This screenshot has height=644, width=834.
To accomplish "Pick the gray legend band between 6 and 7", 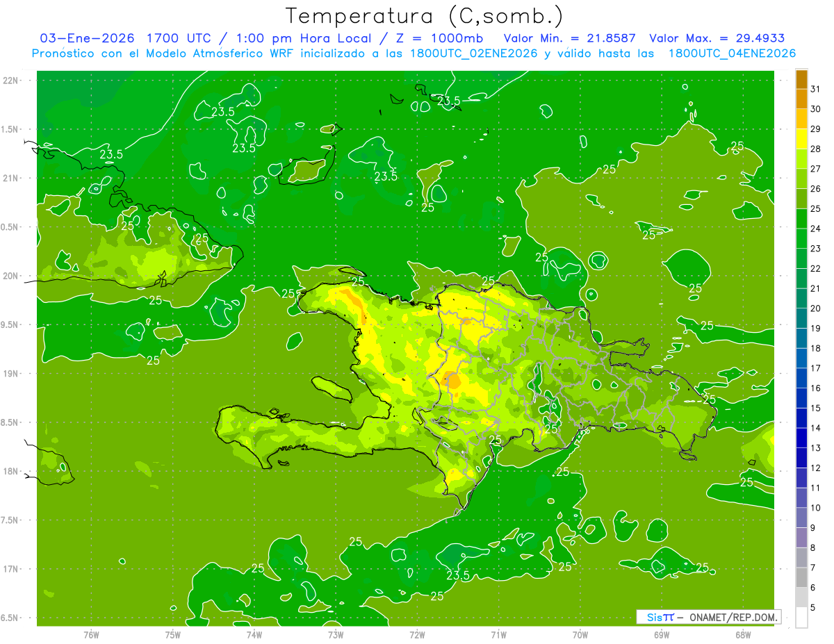I will (801, 577).
